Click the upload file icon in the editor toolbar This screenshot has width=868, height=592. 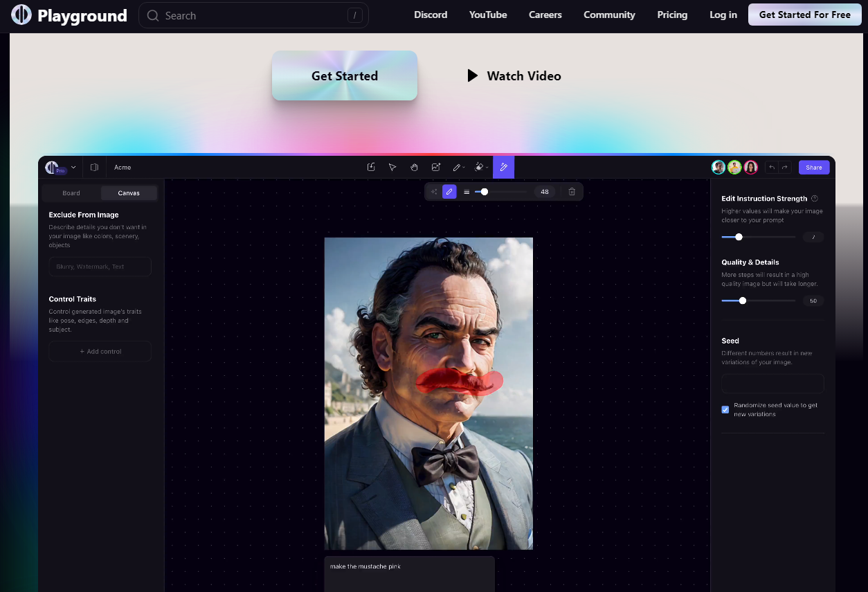(371, 167)
